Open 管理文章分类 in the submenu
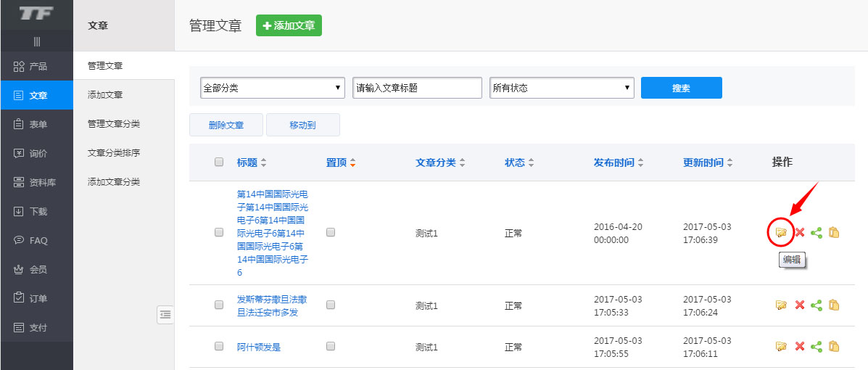Screen dimensions: 868x370 coord(114,124)
